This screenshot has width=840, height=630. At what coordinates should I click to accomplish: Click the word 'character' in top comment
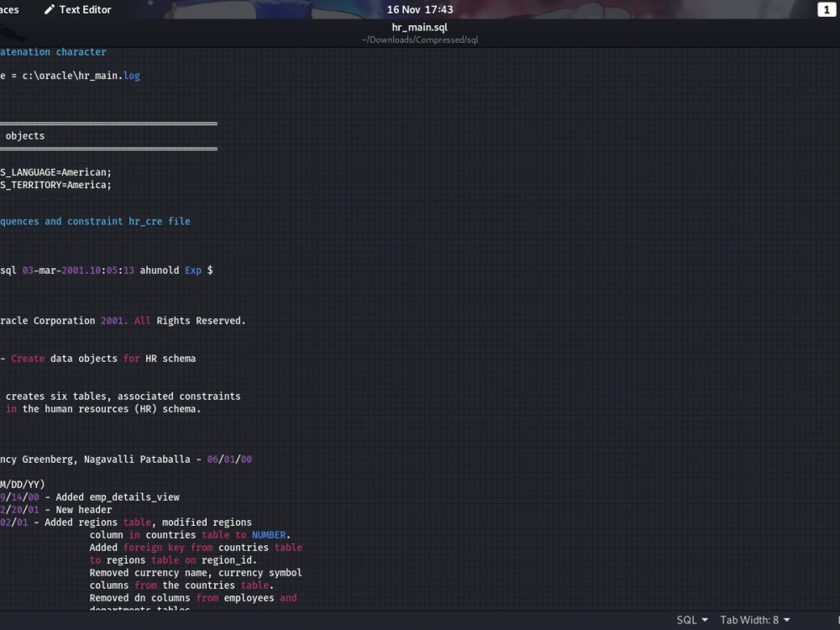pos(81,52)
